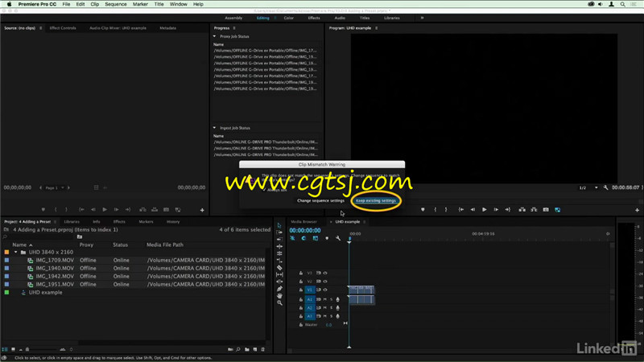Viewport: 644px width, 362px height.
Task: Select the Selection tool arrow
Action: pyautogui.click(x=279, y=225)
